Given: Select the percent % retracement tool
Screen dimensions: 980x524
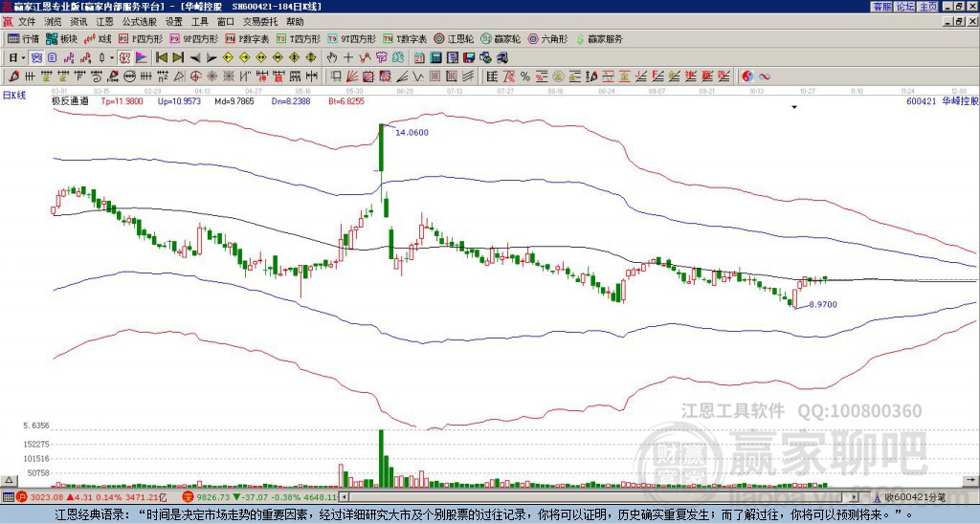Looking at the screenshot, I should pyautogui.click(x=525, y=76).
